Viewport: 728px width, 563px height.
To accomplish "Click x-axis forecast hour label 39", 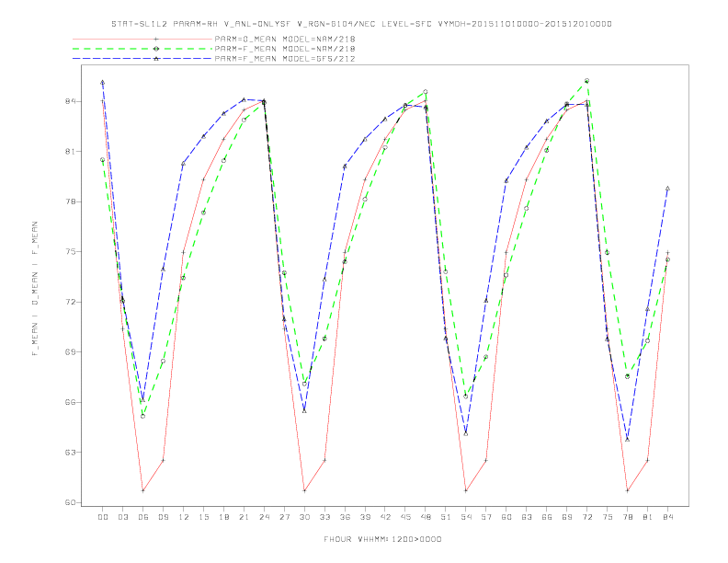I will click(x=365, y=517).
